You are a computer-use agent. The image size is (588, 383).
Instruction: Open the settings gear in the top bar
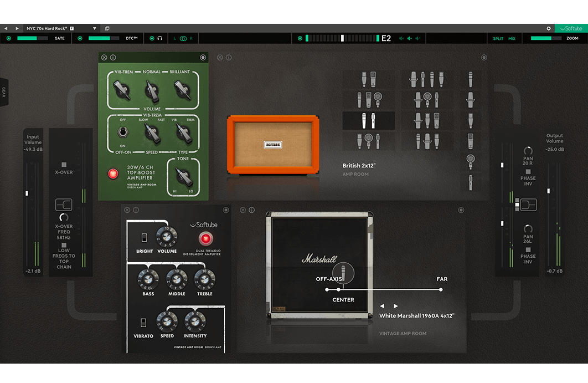point(549,28)
